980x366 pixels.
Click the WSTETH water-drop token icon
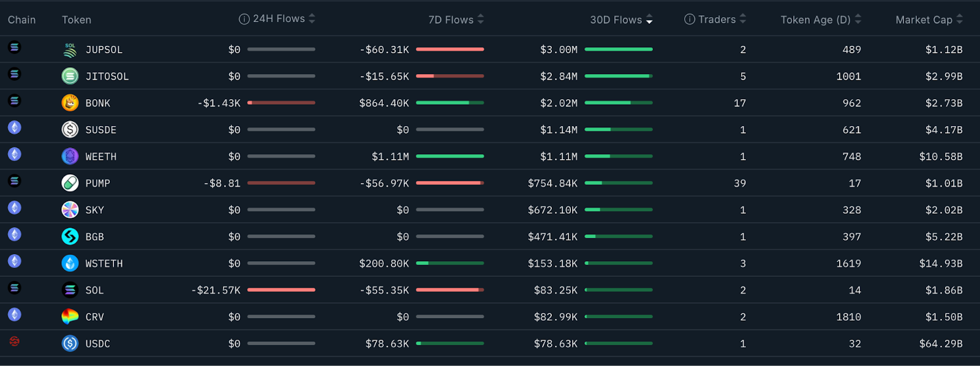tap(70, 263)
